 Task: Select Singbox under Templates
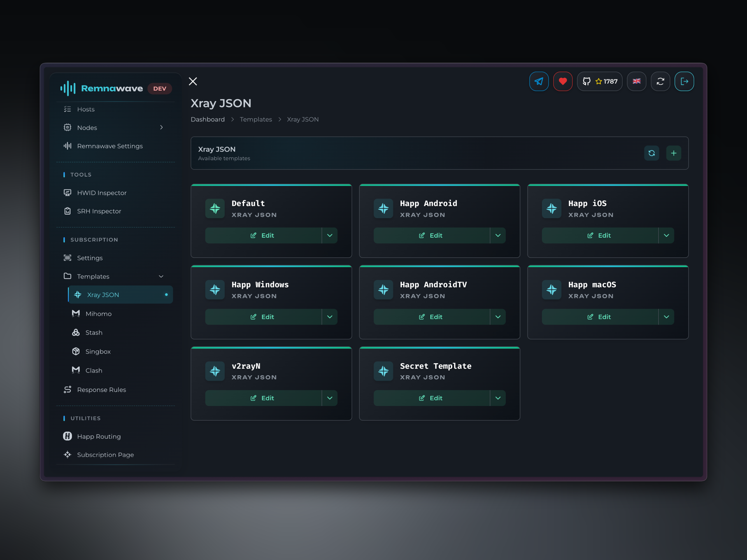coord(98,351)
